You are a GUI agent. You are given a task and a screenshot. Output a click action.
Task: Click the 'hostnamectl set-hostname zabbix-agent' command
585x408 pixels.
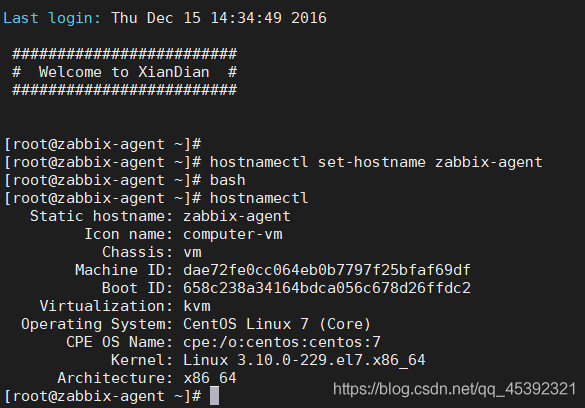click(376, 162)
